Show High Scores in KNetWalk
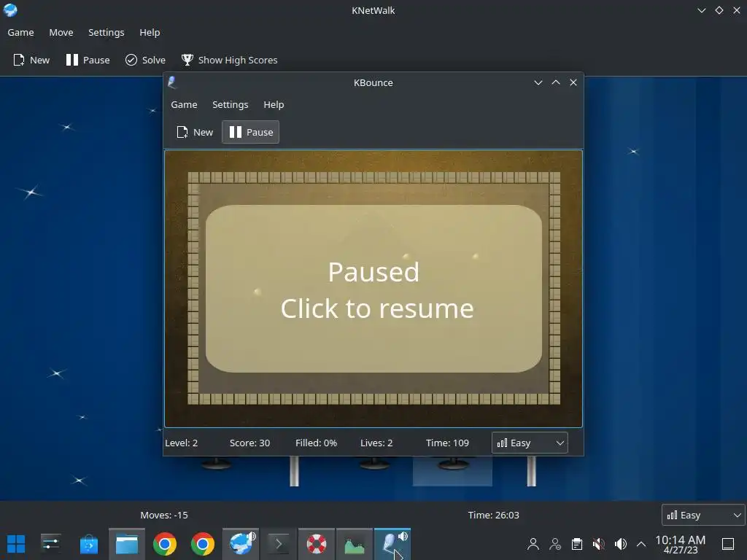747x560 pixels. point(229,60)
